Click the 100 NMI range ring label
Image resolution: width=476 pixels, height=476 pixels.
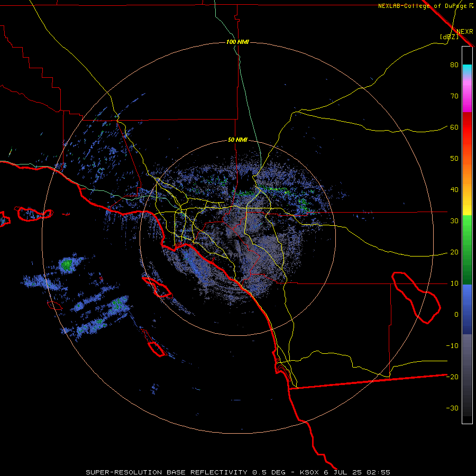(237, 42)
